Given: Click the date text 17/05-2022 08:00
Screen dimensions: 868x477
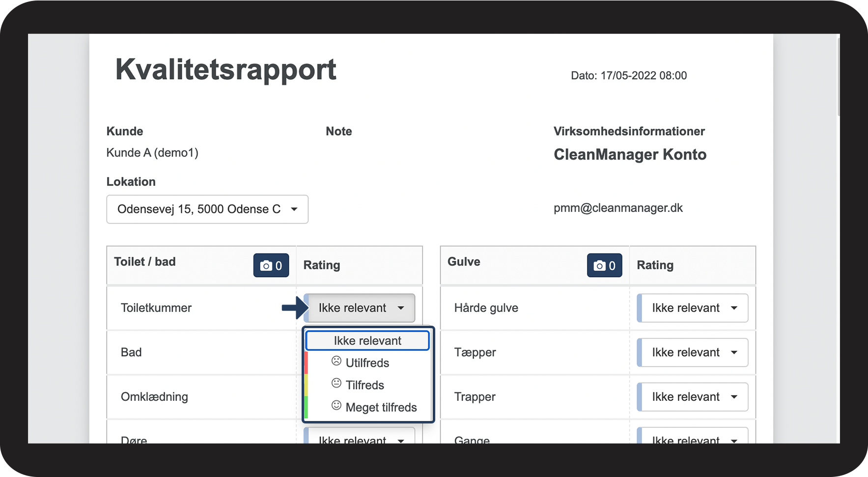Looking at the screenshot, I should click(644, 76).
